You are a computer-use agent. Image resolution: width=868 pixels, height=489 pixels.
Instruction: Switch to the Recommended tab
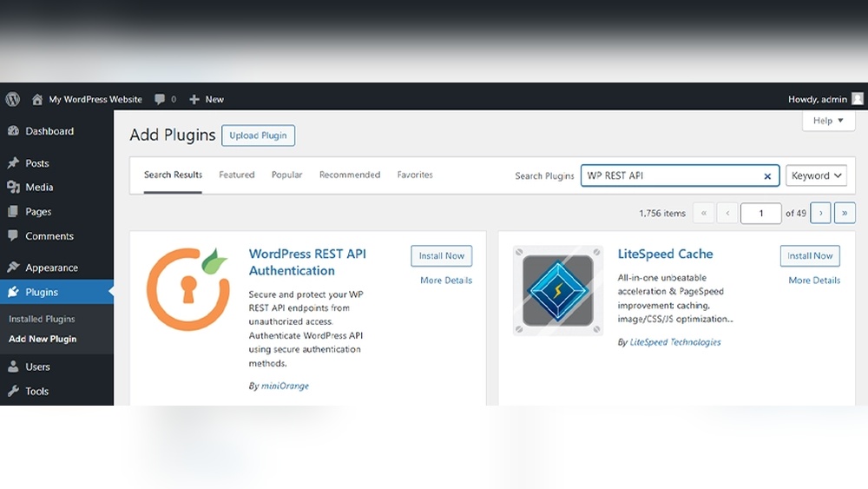tap(350, 175)
